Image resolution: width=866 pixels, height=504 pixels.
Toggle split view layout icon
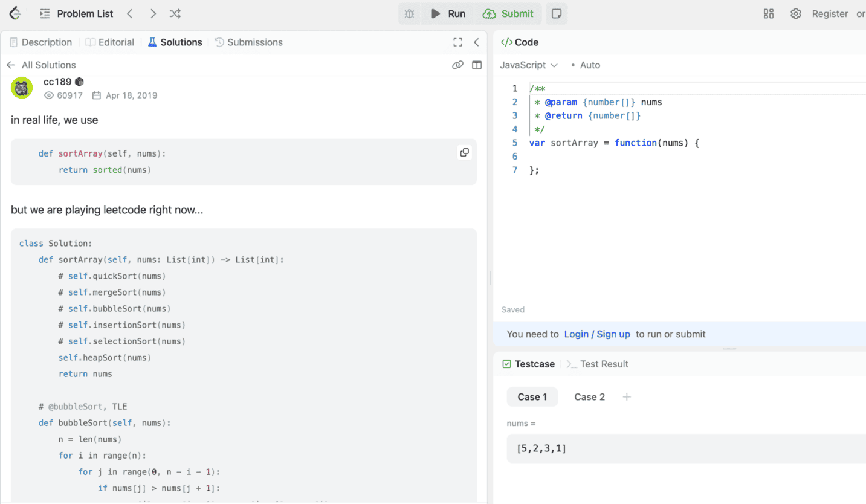[x=477, y=65]
